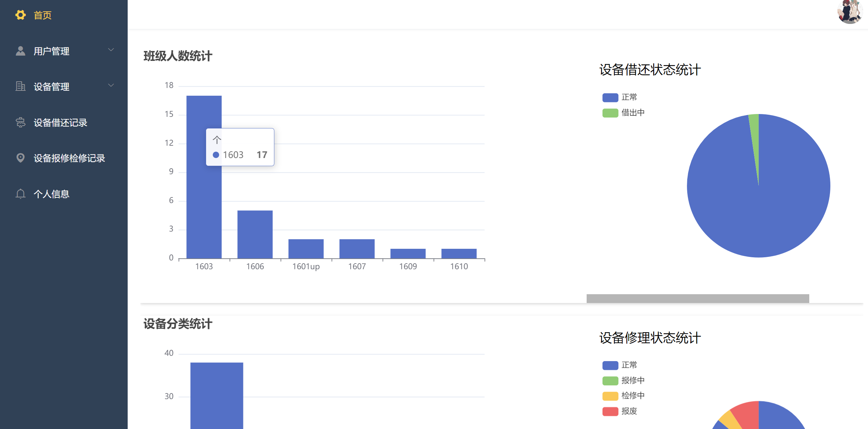
Task: Click the person icon for 用户管理
Action: click(20, 51)
